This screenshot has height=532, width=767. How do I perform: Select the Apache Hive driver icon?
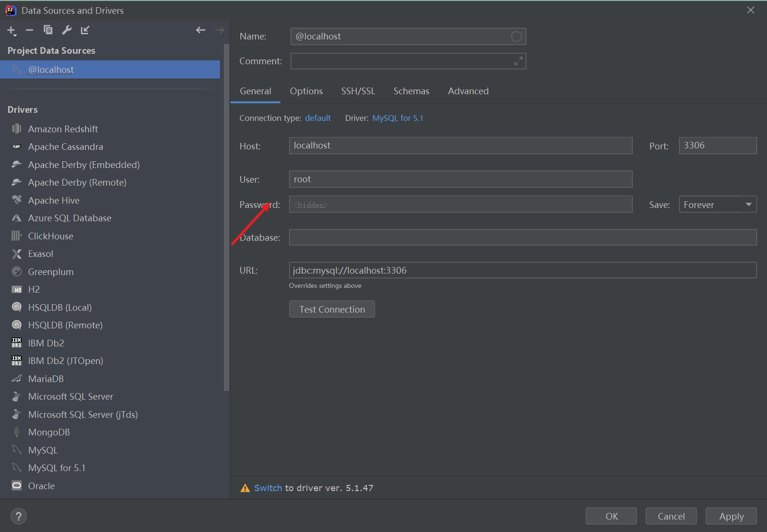[17, 200]
